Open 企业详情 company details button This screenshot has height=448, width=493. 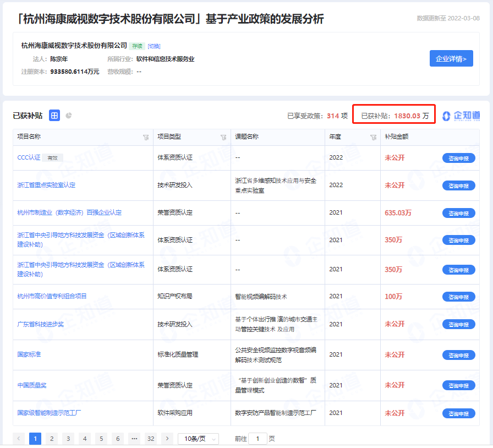(x=451, y=58)
